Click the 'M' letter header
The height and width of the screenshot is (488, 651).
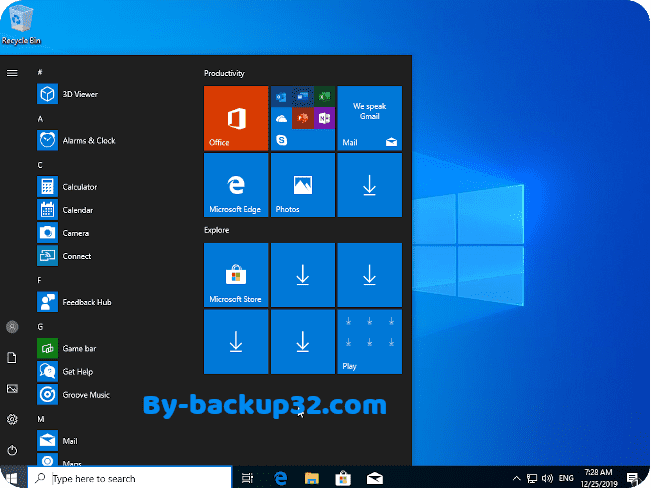[41, 419]
